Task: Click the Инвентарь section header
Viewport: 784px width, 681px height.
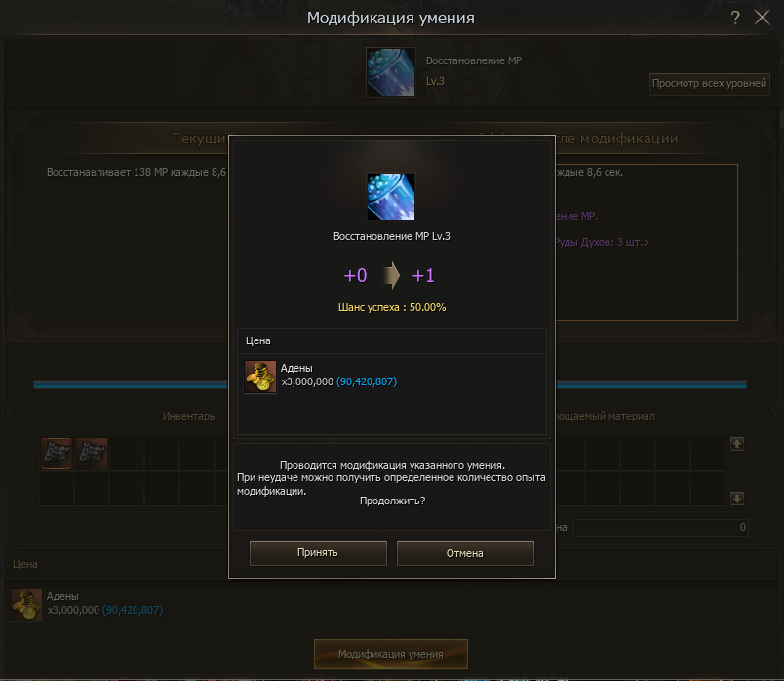Action: click(x=189, y=416)
